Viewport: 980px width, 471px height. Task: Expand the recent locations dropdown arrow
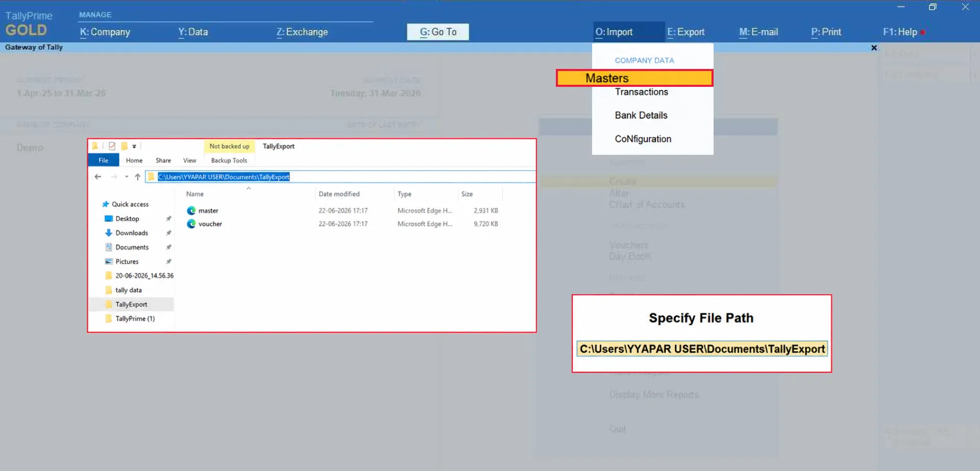coord(127,177)
